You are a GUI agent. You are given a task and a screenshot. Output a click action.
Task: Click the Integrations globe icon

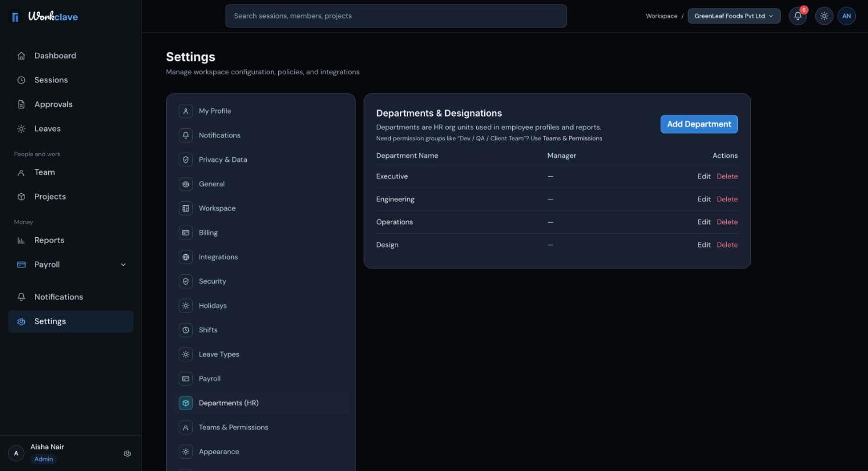pos(186,257)
